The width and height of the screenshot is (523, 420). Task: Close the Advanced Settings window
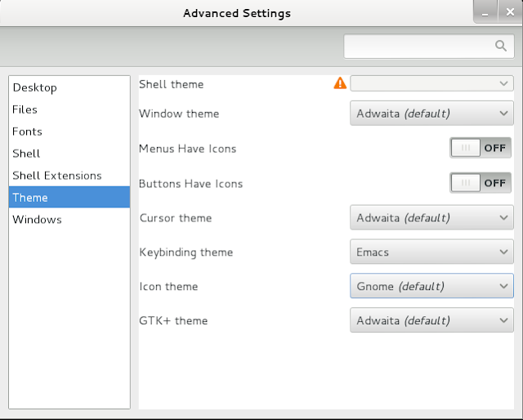(x=510, y=12)
